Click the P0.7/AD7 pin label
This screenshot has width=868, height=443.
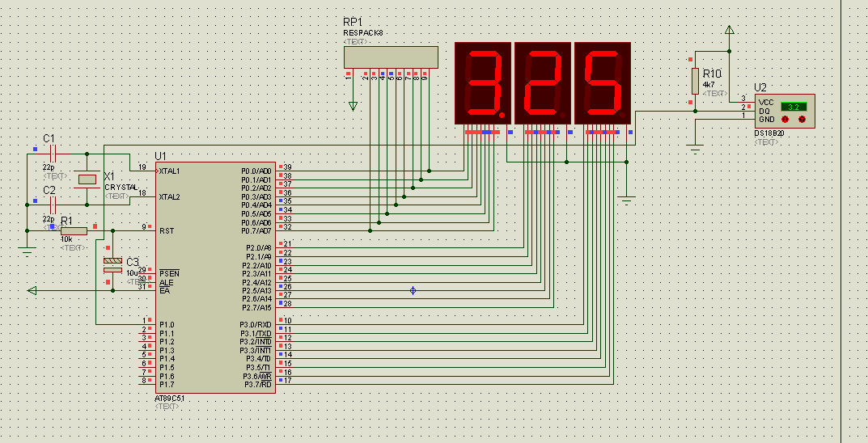click(256, 230)
